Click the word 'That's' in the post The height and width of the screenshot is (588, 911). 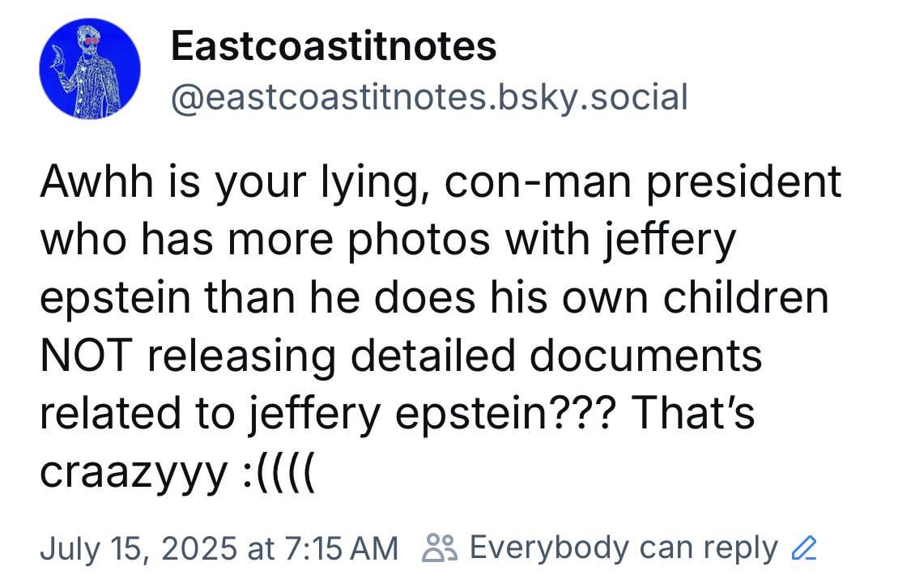click(692, 413)
